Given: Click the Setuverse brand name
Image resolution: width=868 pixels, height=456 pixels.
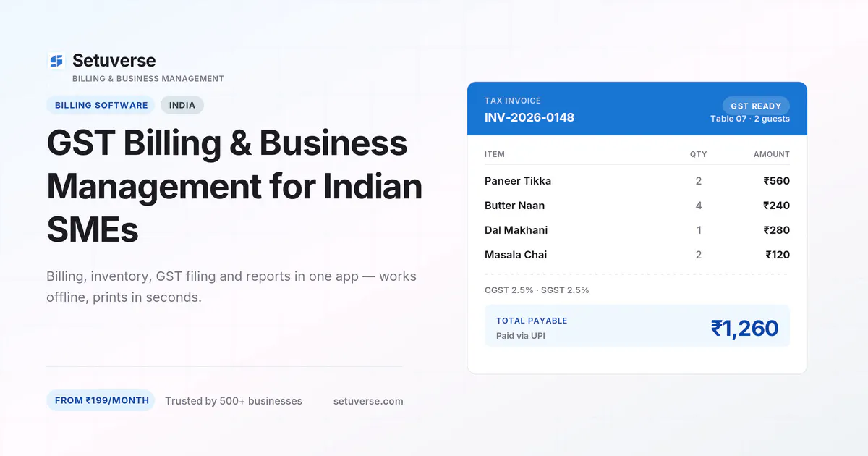Looking at the screenshot, I should tap(114, 61).
